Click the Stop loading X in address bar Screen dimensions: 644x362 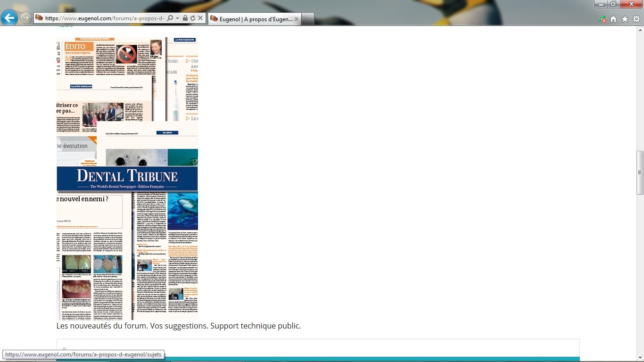click(x=200, y=18)
